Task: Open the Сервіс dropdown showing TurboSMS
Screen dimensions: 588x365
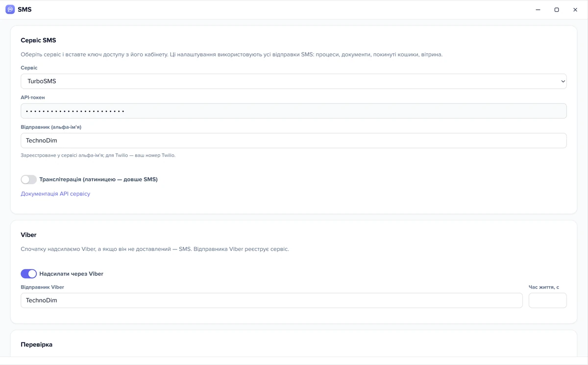Action: [294, 81]
